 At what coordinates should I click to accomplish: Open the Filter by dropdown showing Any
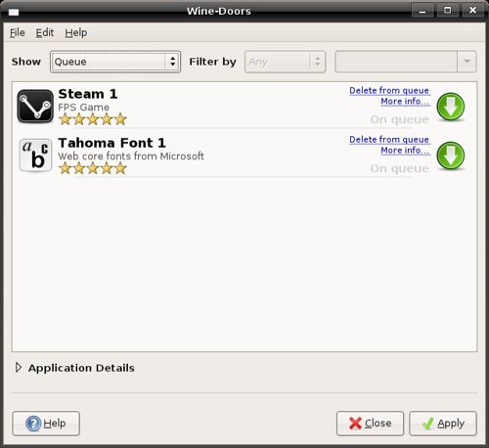click(x=285, y=62)
